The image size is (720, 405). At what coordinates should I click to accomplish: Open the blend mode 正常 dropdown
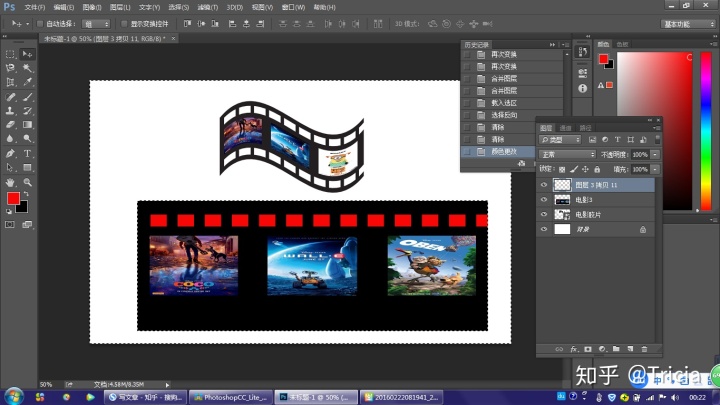coord(567,155)
